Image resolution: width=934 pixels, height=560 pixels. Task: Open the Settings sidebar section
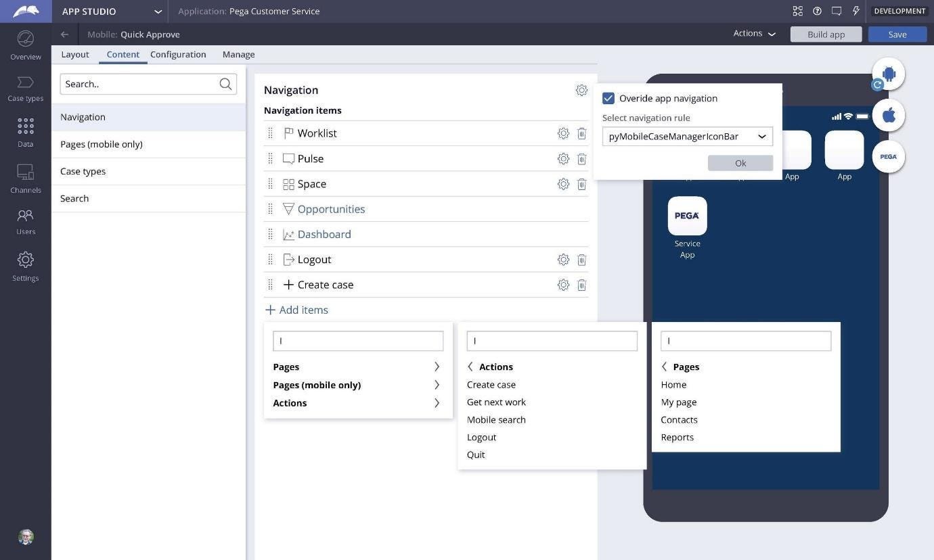(x=26, y=266)
